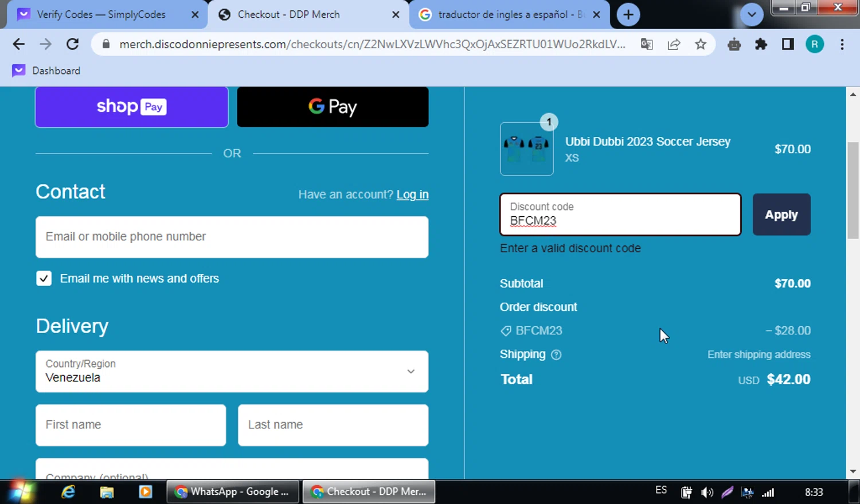Image resolution: width=860 pixels, height=504 pixels.
Task: Open the Dashboard bookmark
Action: coord(46,71)
